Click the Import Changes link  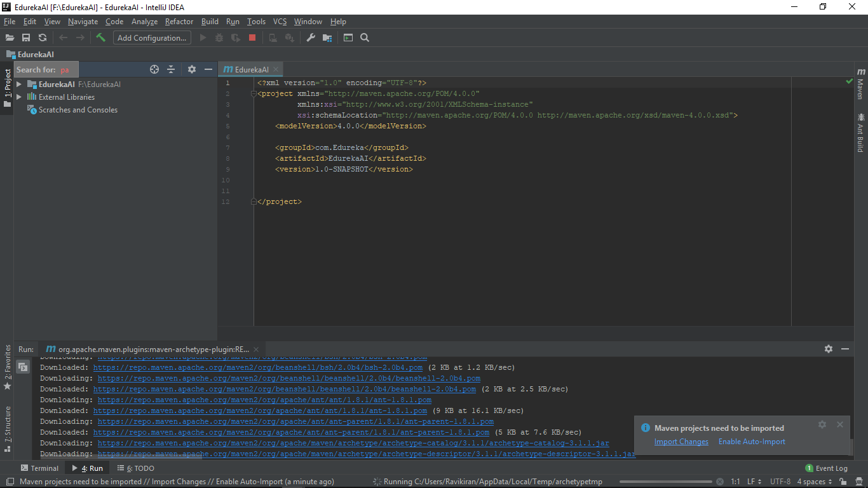click(681, 442)
